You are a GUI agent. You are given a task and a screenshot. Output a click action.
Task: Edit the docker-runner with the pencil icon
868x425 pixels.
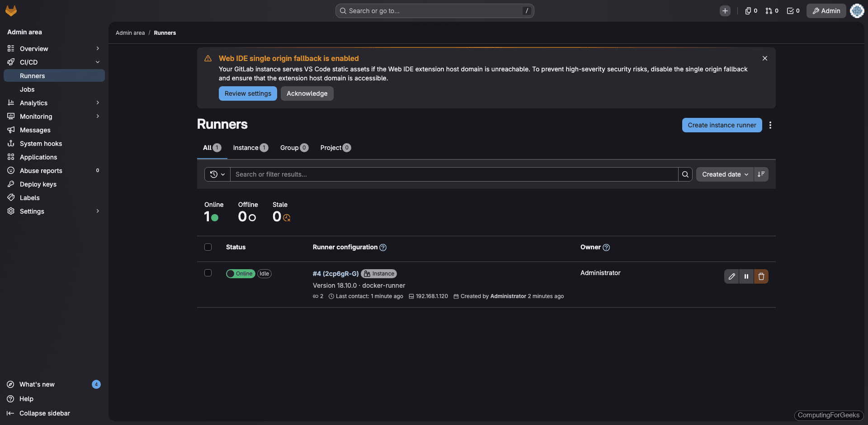click(732, 276)
